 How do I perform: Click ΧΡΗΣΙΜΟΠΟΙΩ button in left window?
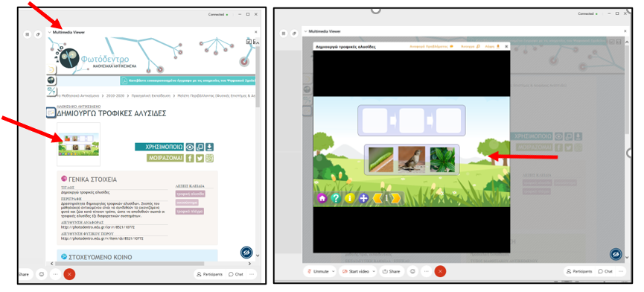pyautogui.click(x=159, y=147)
